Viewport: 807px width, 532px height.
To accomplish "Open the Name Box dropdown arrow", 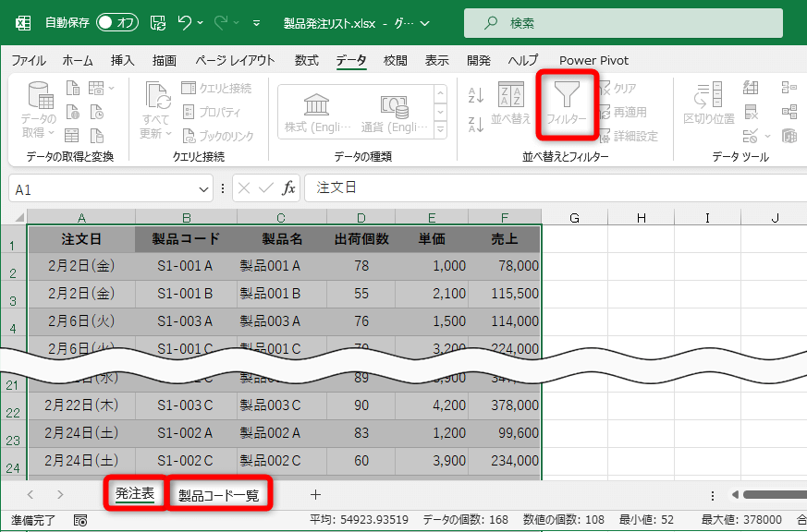I will pos(204,188).
